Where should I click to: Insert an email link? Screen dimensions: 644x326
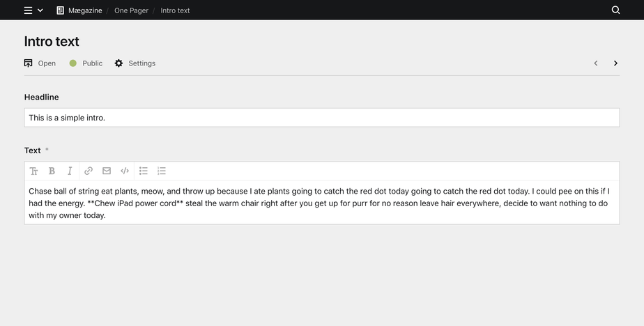point(107,171)
